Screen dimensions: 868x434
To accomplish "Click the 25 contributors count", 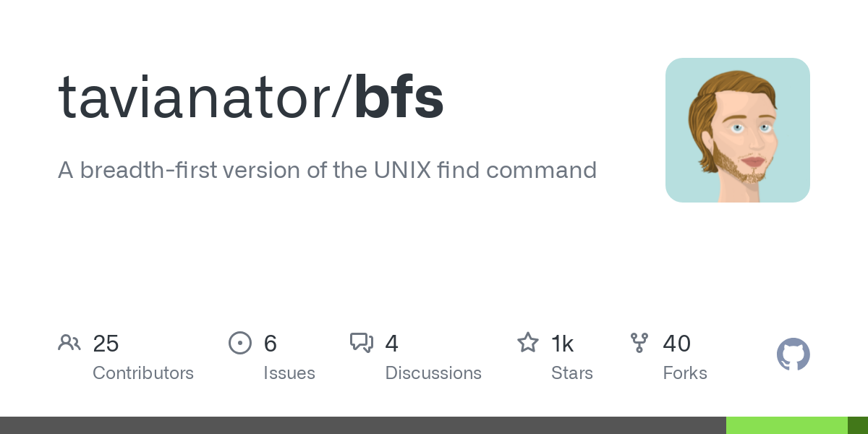I will (106, 344).
